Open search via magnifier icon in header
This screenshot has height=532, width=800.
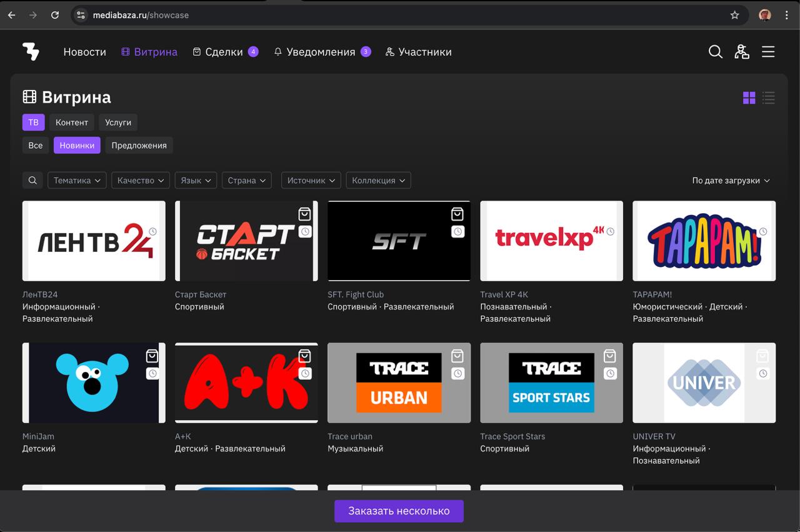(x=716, y=52)
